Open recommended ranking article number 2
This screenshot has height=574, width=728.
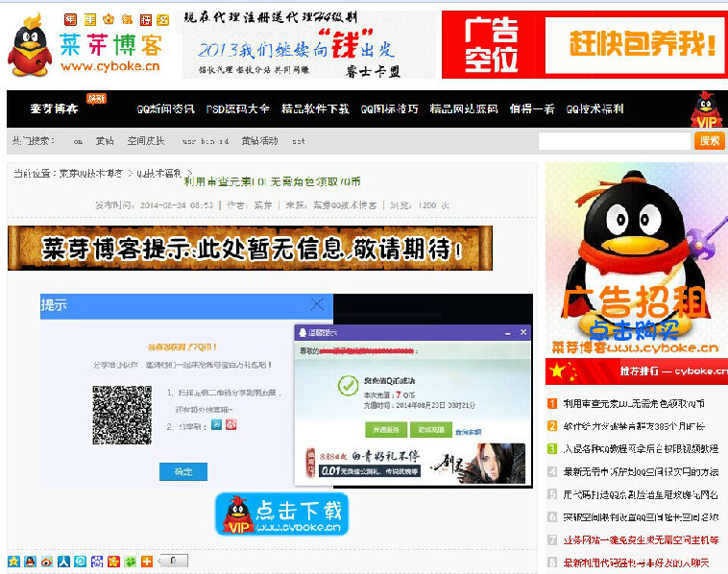coord(634,426)
